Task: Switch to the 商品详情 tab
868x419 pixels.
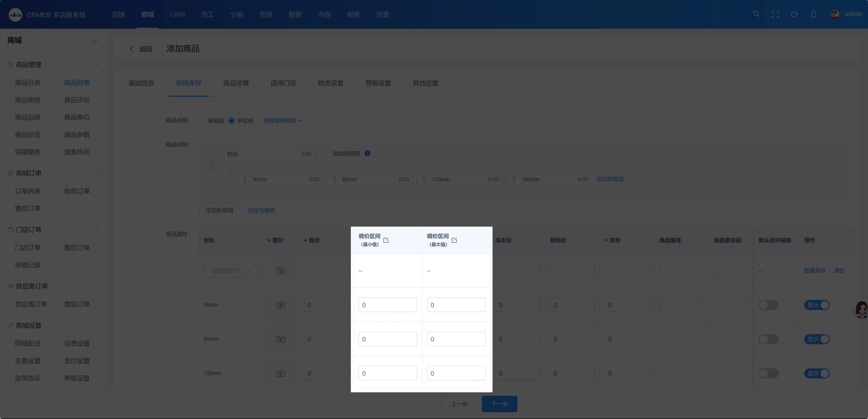Action: pyautogui.click(x=236, y=83)
